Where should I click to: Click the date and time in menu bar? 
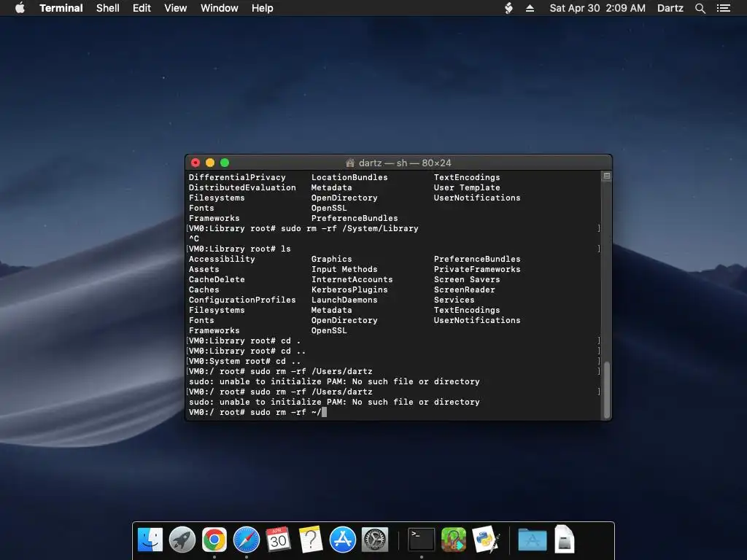[x=597, y=8]
